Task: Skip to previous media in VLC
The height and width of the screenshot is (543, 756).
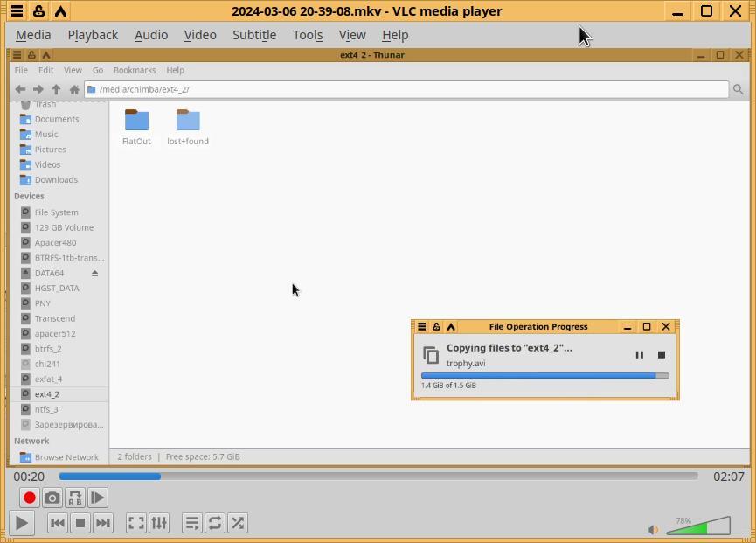Action: click(x=58, y=523)
